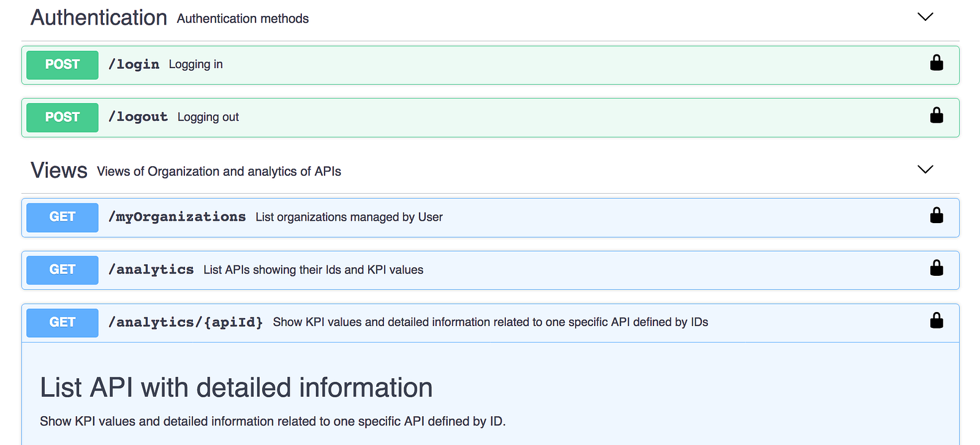
Task: Click the POST badge for /login
Action: coord(62,65)
